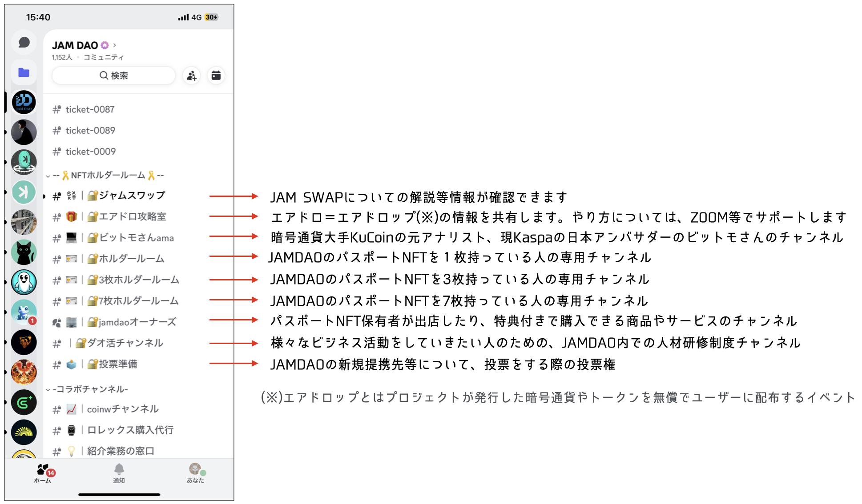
Task: Expand JAM DAO server menu chevron
Action: click(115, 45)
